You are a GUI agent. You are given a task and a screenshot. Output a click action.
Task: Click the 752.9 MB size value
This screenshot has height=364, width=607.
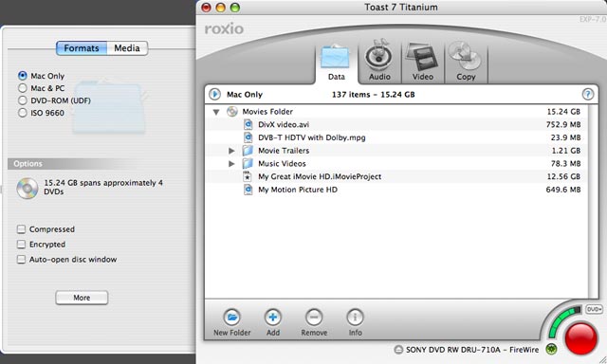point(563,124)
